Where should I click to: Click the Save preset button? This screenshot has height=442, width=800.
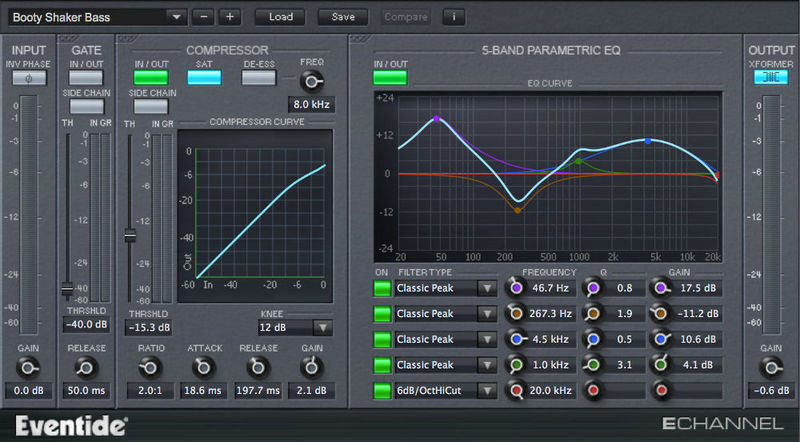(343, 17)
